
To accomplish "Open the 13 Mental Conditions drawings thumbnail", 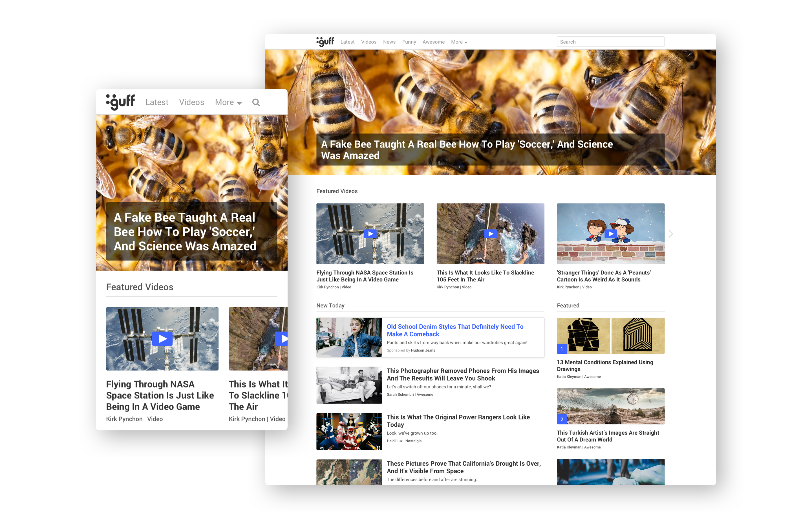I will (610, 335).
